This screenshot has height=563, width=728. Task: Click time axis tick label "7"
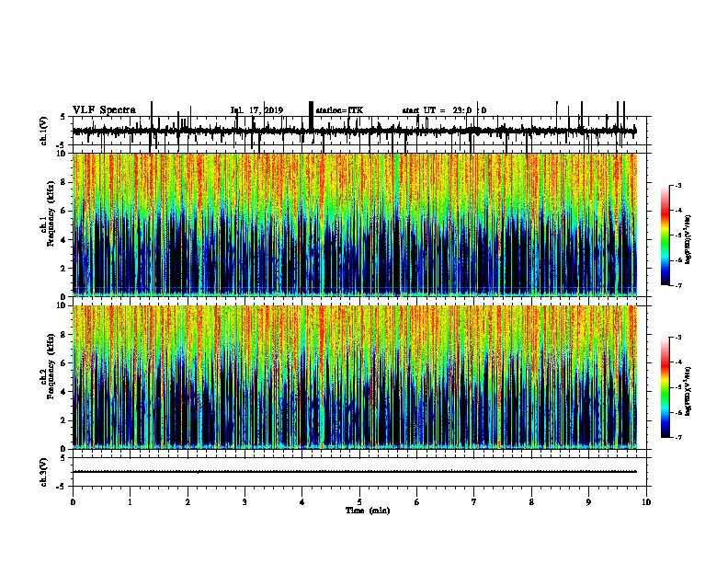pos(474,502)
